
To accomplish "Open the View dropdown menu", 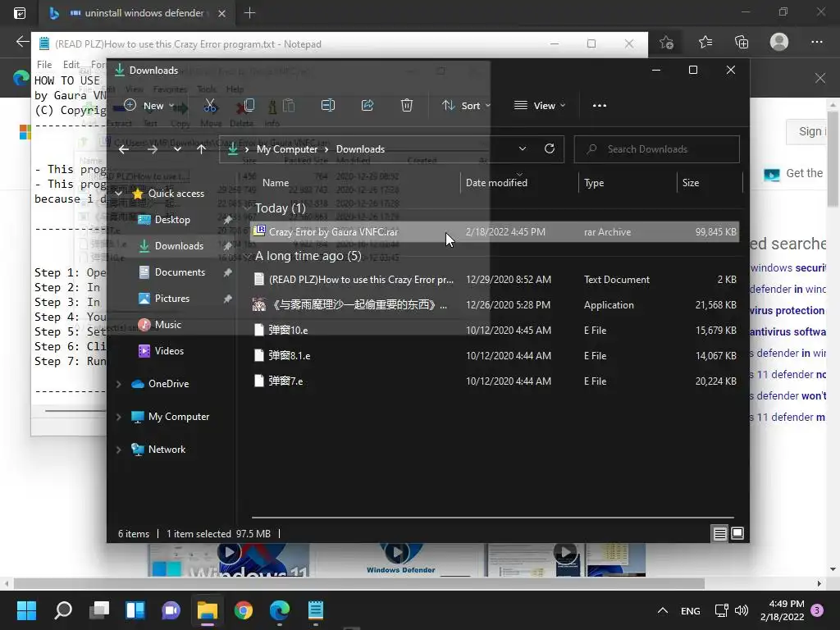I will click(x=540, y=106).
